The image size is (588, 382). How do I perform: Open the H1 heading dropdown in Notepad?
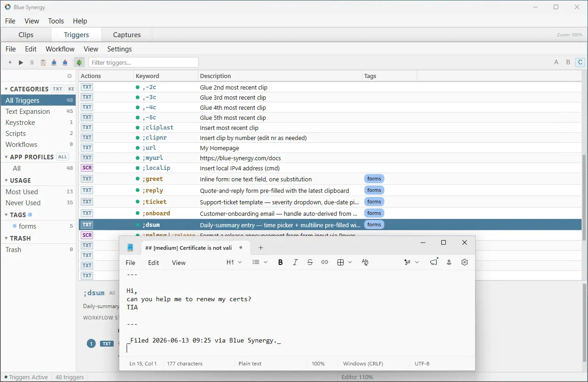pyautogui.click(x=234, y=262)
